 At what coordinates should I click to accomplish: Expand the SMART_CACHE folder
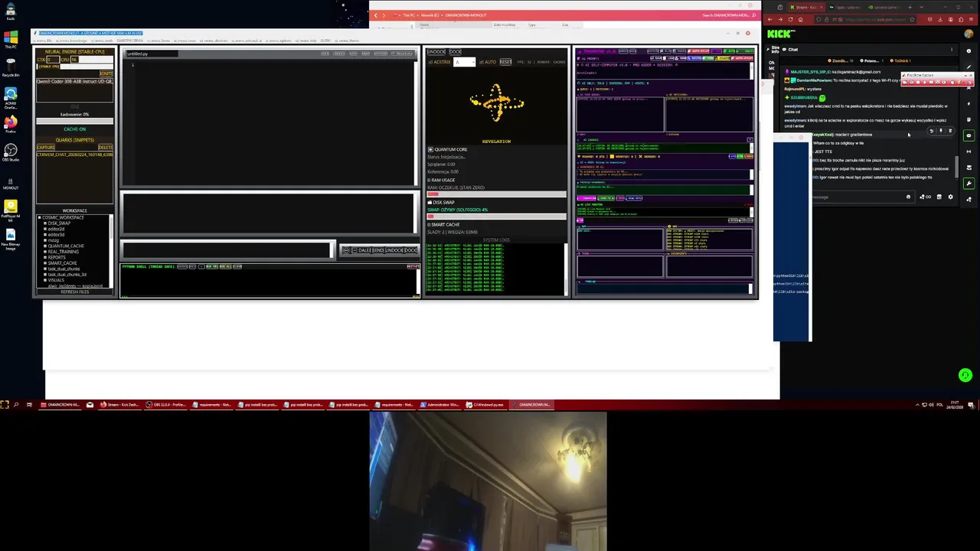(44, 263)
